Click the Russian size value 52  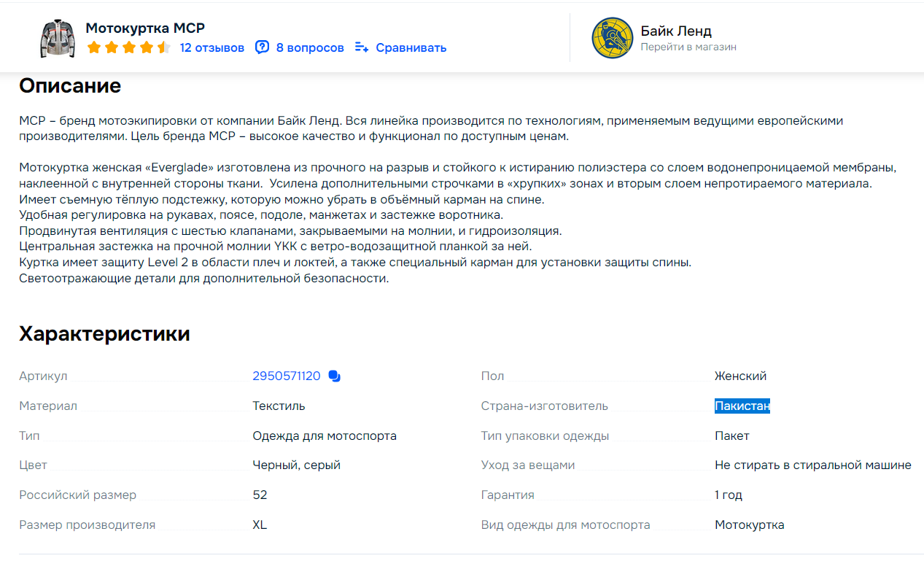[260, 495]
